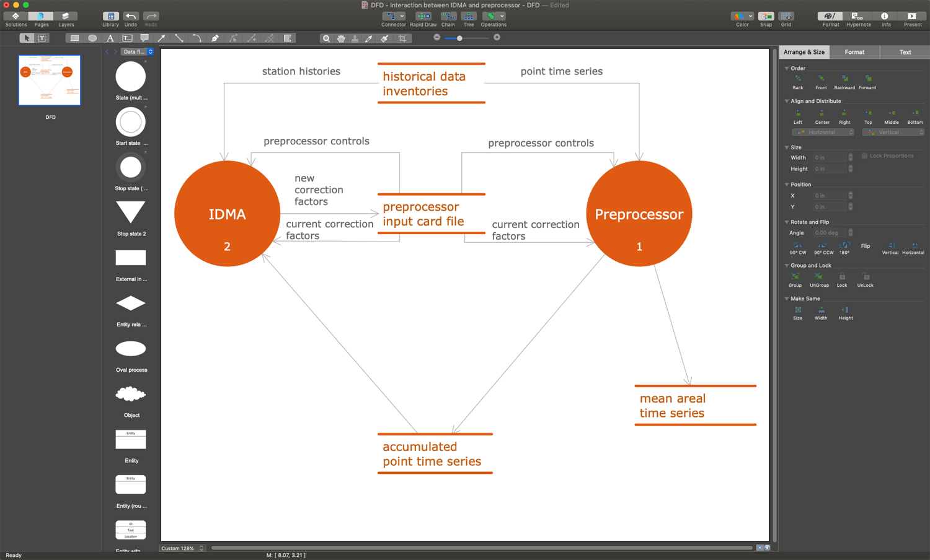Select the DFD page thumbnail
This screenshot has height=560, width=930.
pos(50,81)
